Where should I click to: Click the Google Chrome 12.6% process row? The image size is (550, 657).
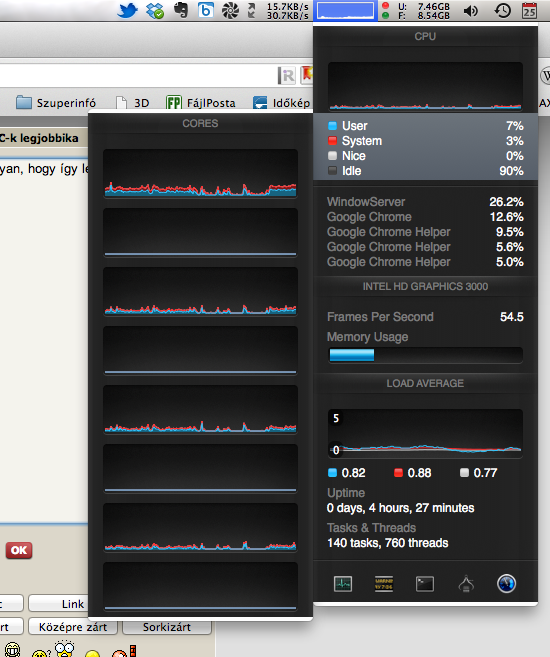[426, 217]
